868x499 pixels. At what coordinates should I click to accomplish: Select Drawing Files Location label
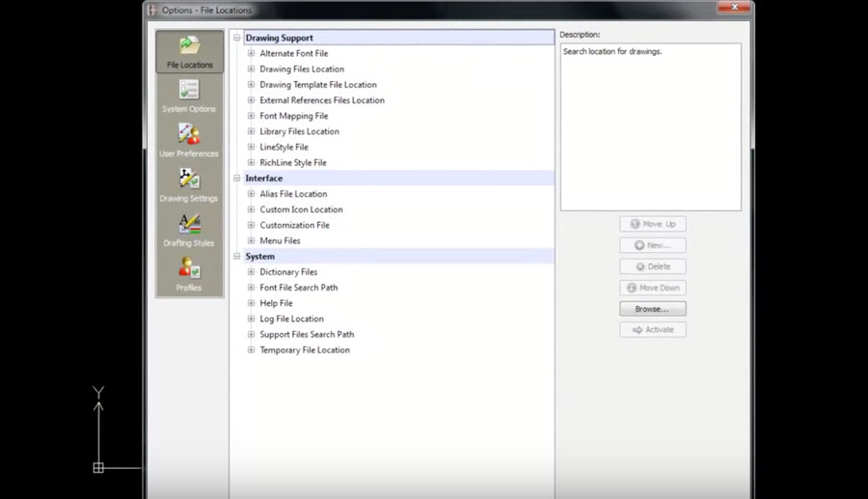click(x=302, y=69)
